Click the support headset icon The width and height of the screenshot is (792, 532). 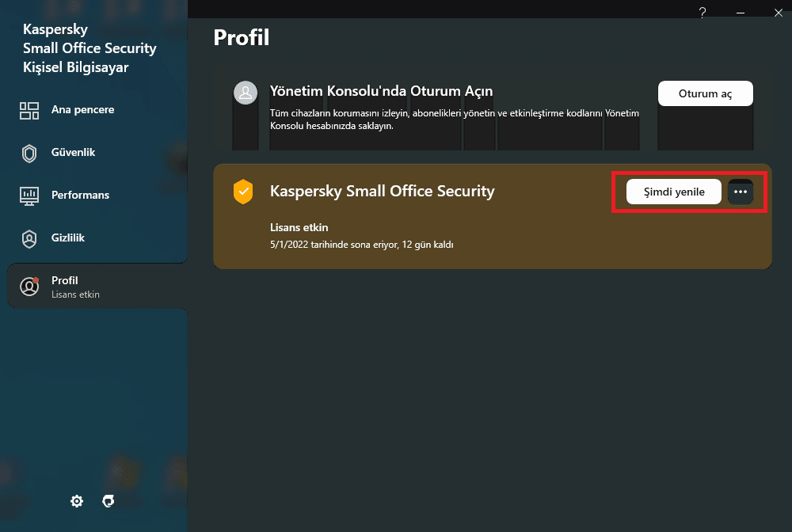coord(109,500)
